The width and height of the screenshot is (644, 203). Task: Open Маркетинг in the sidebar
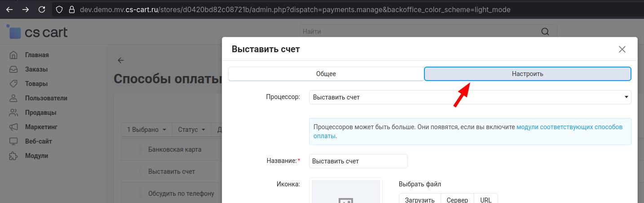41,127
